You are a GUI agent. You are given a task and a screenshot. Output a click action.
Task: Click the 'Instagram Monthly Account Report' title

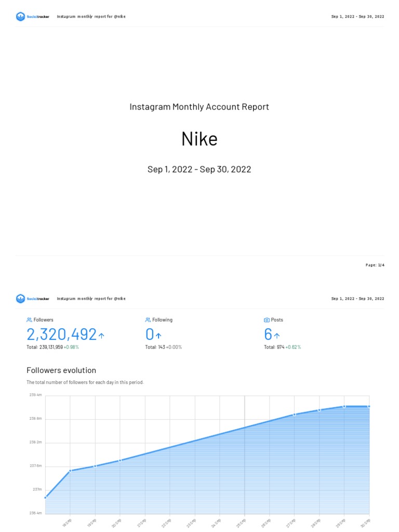[x=199, y=107]
